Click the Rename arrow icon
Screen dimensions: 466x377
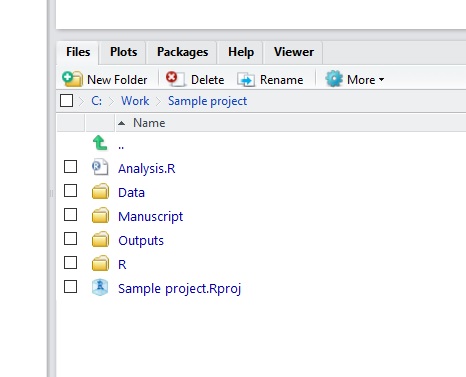pyautogui.click(x=246, y=80)
